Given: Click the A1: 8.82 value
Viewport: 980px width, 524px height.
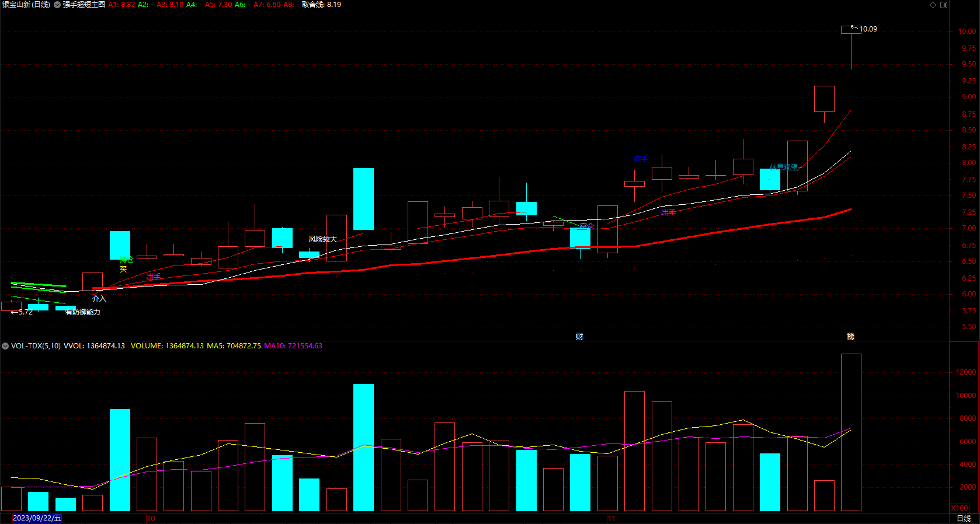Looking at the screenshot, I should tap(121, 5).
